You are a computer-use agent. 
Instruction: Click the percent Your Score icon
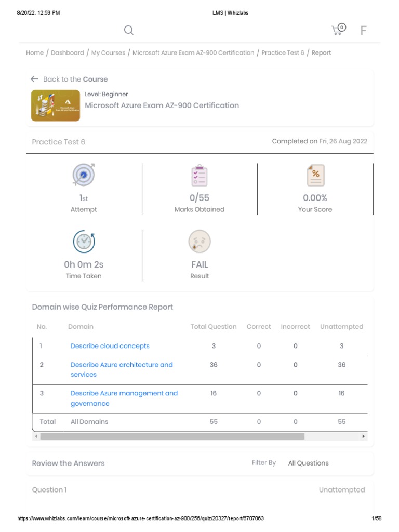[x=315, y=176]
